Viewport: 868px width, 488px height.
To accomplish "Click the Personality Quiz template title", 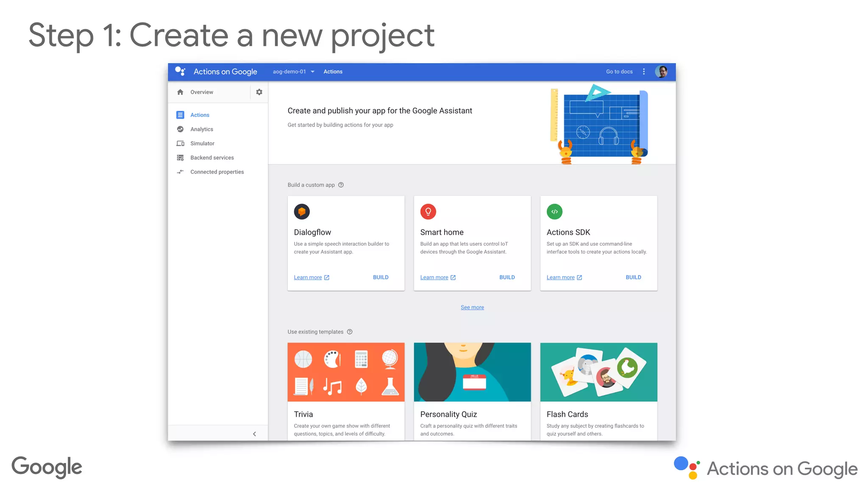I will click(448, 414).
